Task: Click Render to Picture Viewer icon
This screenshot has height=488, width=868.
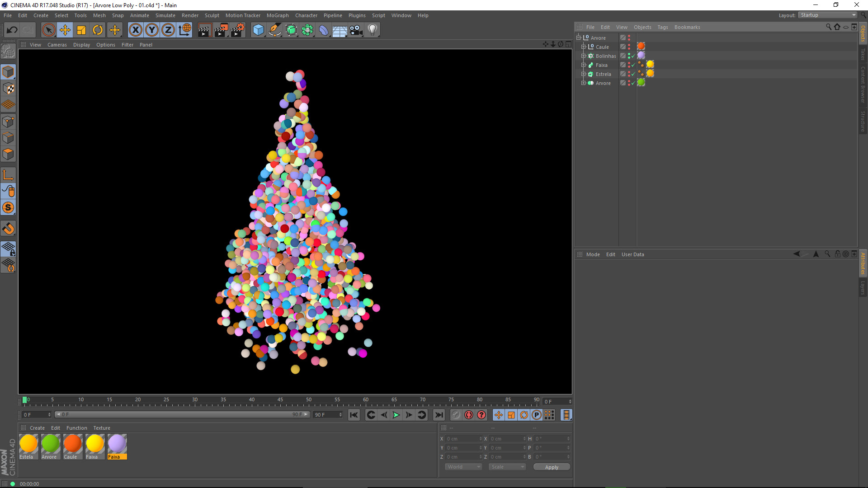Action: click(221, 30)
